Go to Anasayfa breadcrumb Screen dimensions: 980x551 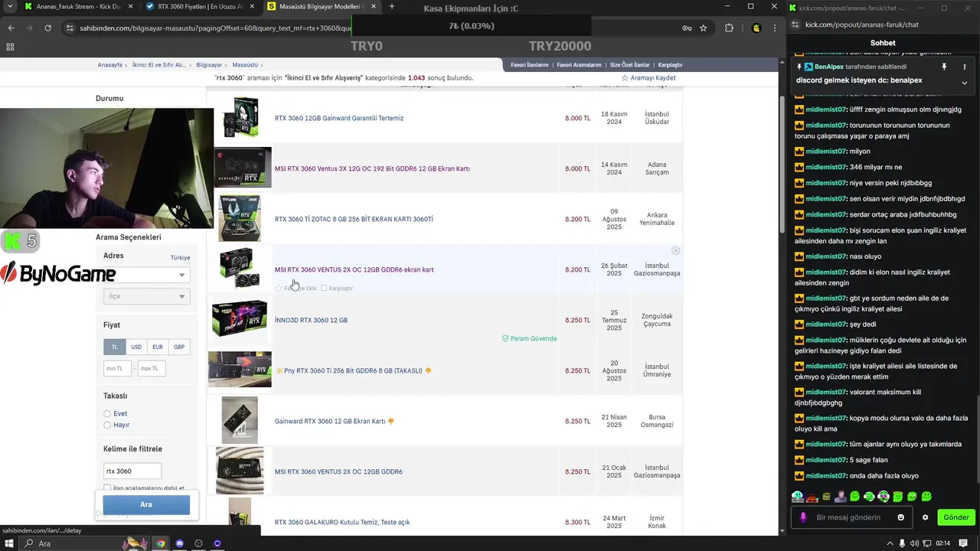(109, 65)
